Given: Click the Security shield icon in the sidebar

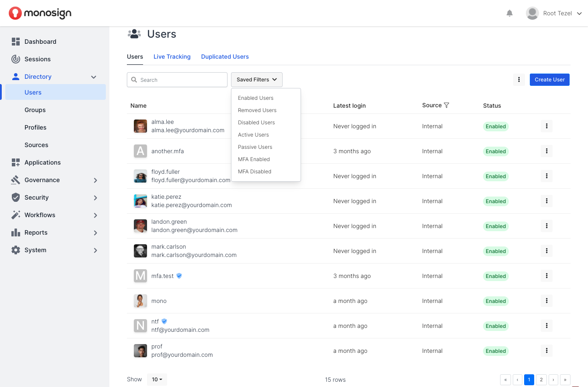Looking at the screenshot, I should pos(16,197).
